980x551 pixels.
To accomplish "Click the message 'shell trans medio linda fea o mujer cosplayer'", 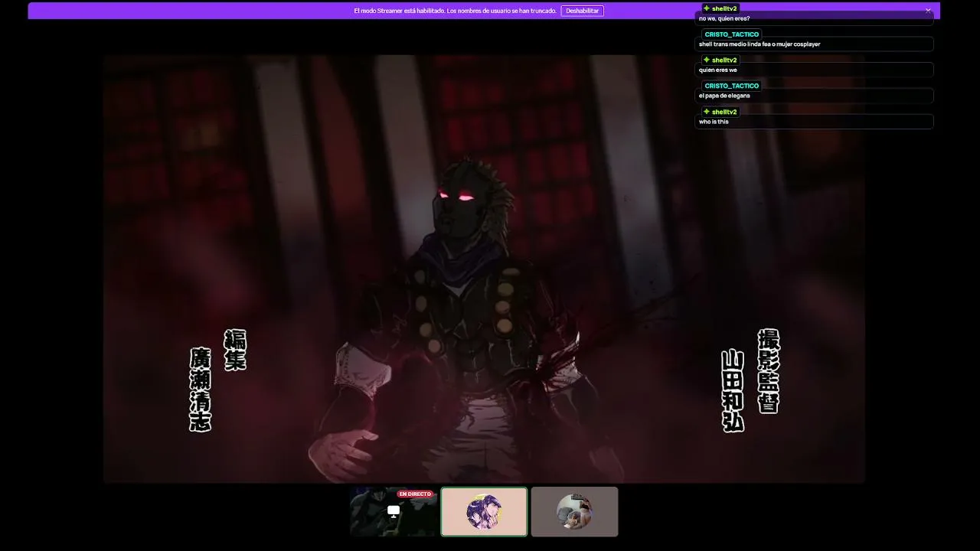I will pyautogui.click(x=759, y=44).
